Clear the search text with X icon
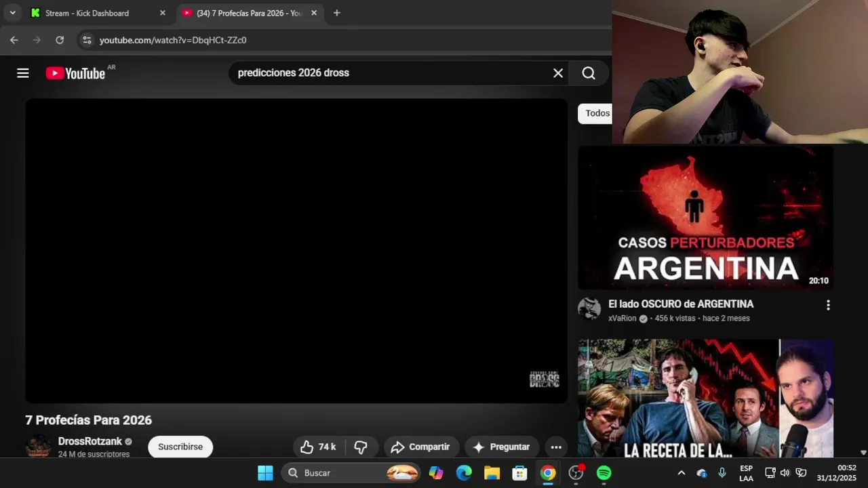Screen dimensions: 868x488 (x=558, y=73)
